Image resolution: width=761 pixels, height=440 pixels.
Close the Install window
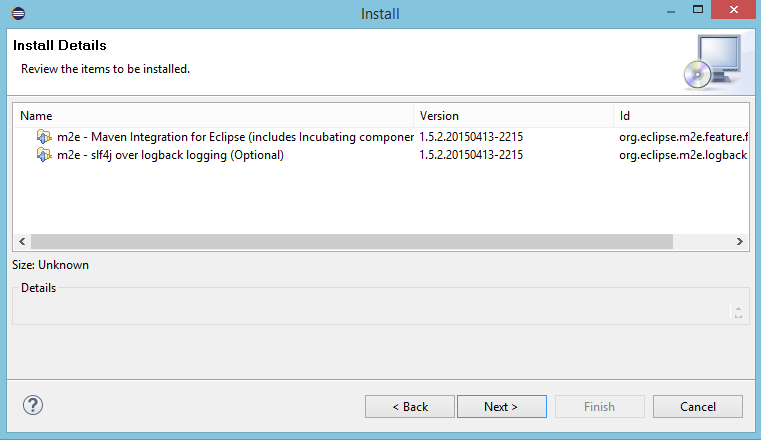point(734,9)
